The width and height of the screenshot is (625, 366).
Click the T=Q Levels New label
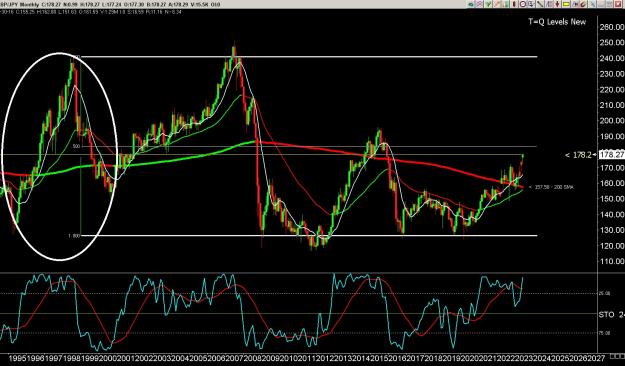click(x=557, y=22)
